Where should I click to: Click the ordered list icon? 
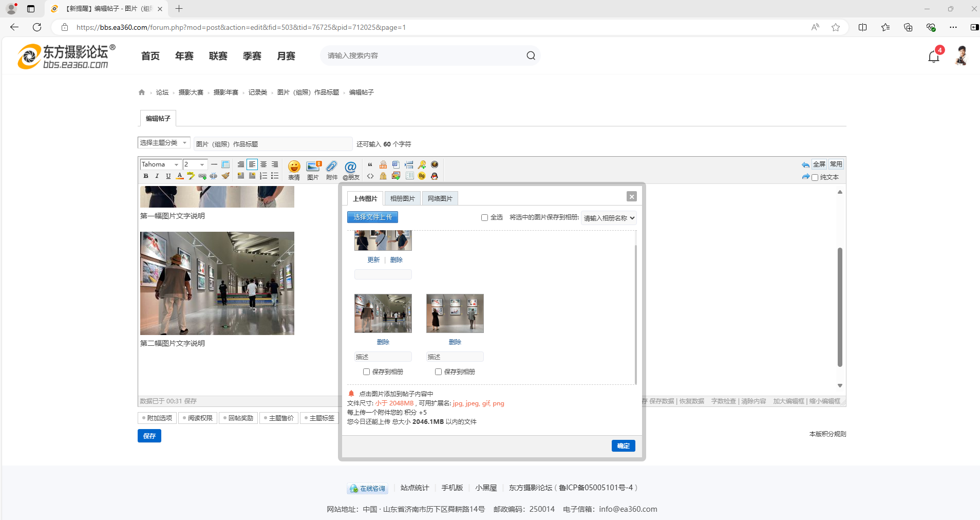[x=263, y=176]
